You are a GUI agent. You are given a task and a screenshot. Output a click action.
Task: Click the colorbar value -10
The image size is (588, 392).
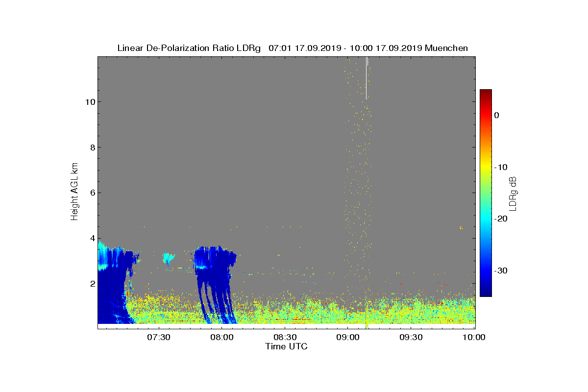(500, 167)
